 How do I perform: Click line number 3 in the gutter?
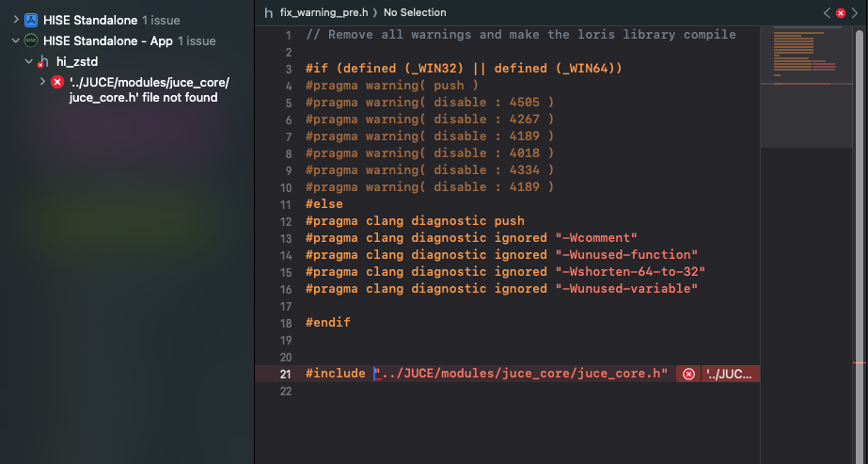pos(289,70)
